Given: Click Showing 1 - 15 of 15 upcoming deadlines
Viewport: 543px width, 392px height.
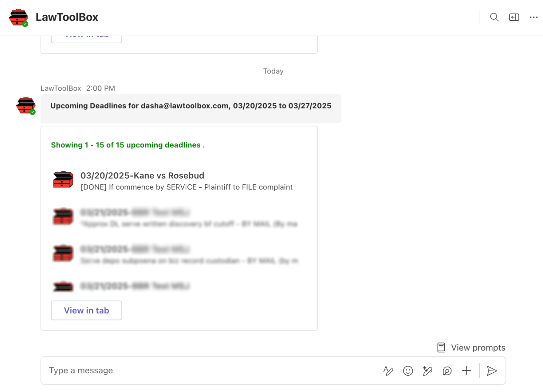Looking at the screenshot, I should pos(128,145).
